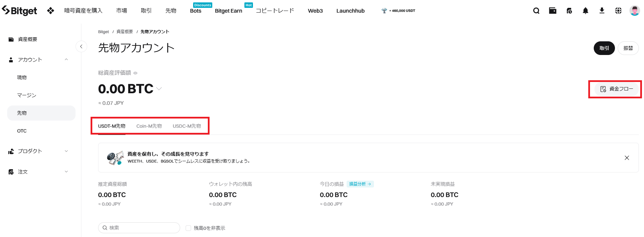
Task: Click the trophy 460,000 USDT promo
Action: click(398, 11)
